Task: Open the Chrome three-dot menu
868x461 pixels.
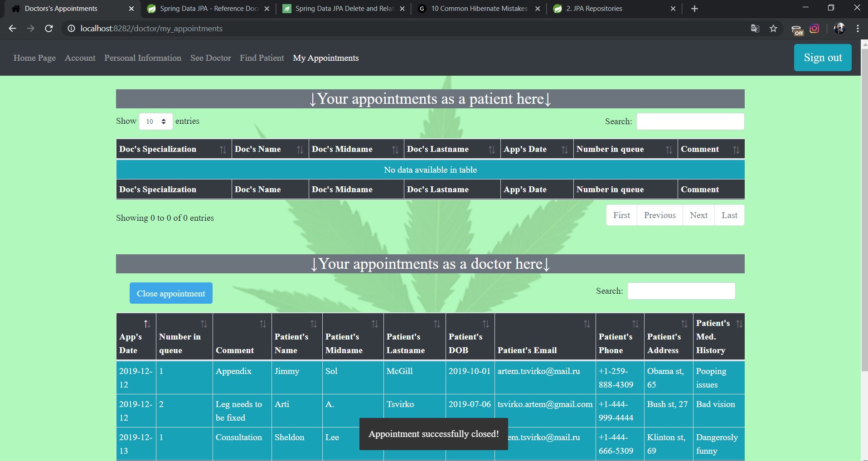Action: [858, 29]
